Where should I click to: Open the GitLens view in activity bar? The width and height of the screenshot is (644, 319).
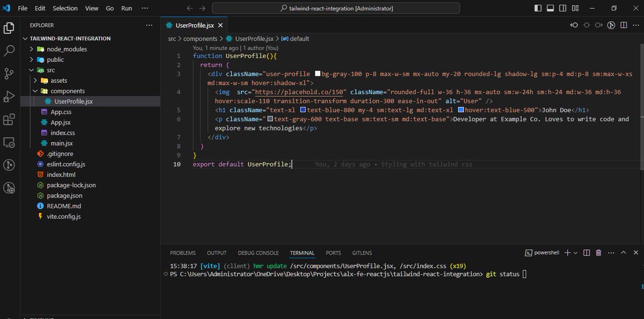tap(9, 165)
